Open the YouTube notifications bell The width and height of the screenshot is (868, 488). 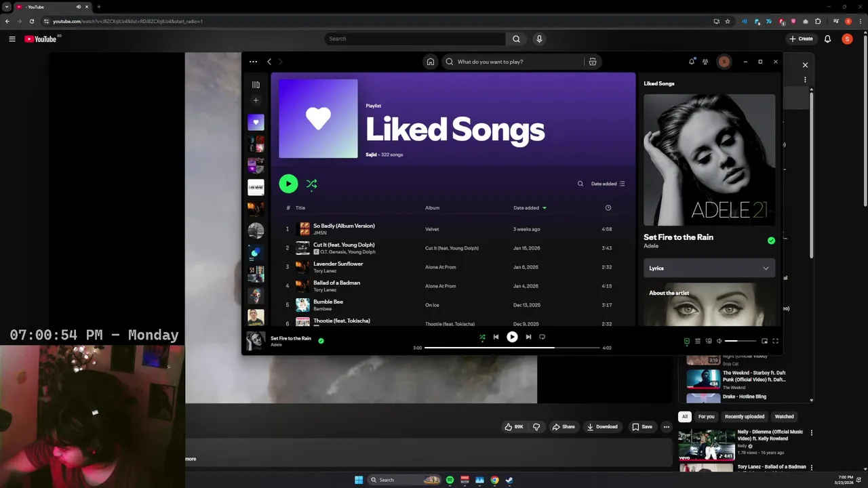tap(827, 39)
